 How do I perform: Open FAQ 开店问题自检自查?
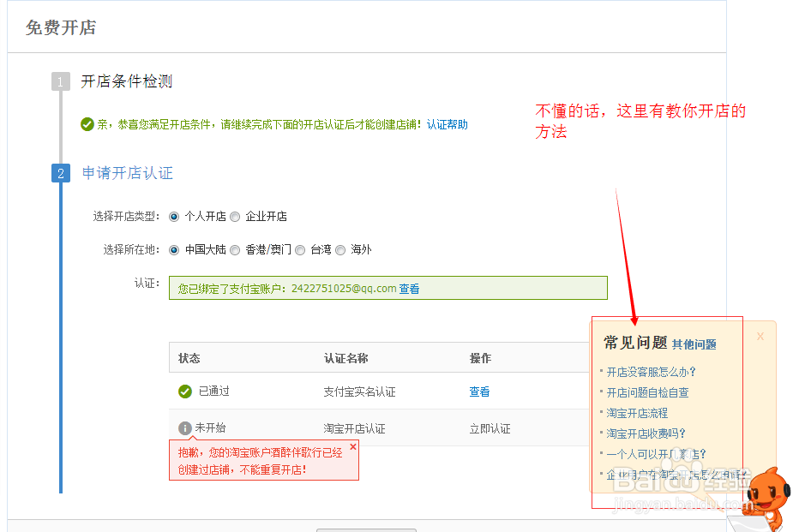point(647,392)
